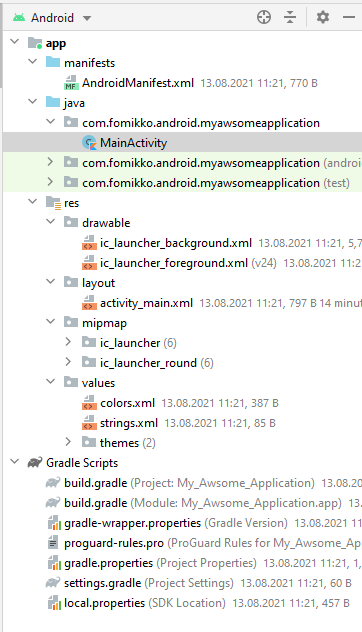Select ic_launcher_foreground.xml drawable file
This screenshot has width=362, height=632.
tap(174, 263)
